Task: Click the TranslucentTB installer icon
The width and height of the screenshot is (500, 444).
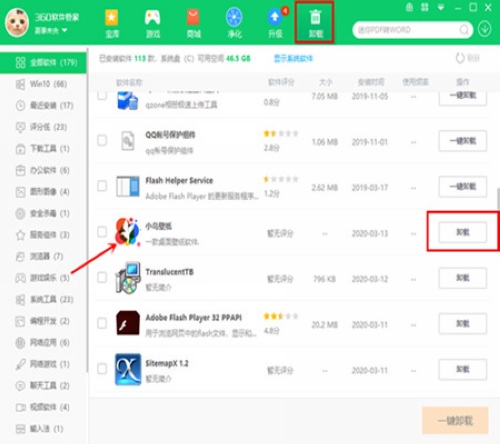Action: [x=128, y=278]
